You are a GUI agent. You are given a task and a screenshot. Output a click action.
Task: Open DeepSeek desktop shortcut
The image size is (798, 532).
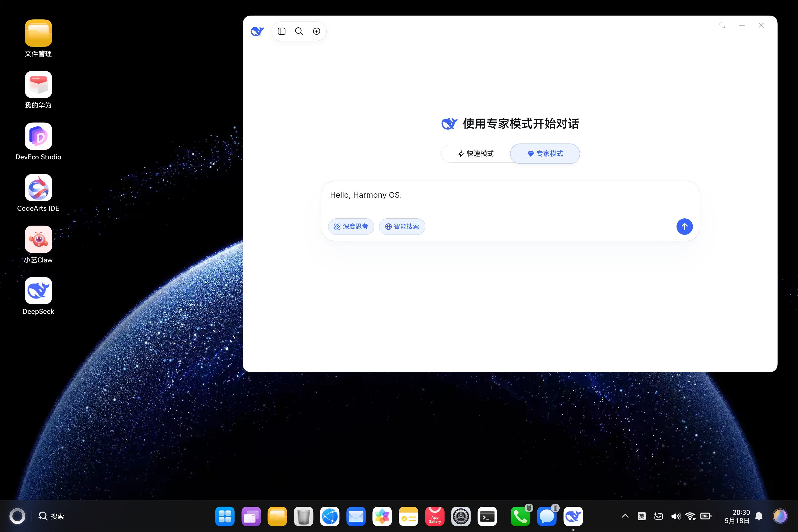click(38, 296)
